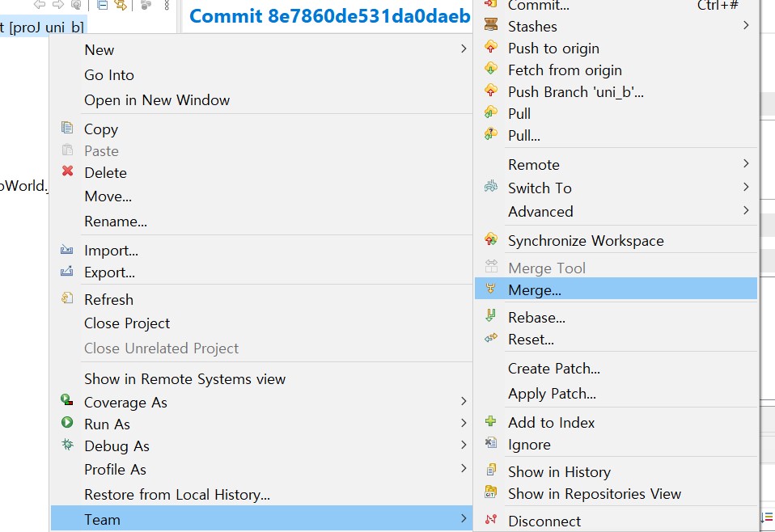Choose Rebase... menu entry

click(x=616, y=318)
